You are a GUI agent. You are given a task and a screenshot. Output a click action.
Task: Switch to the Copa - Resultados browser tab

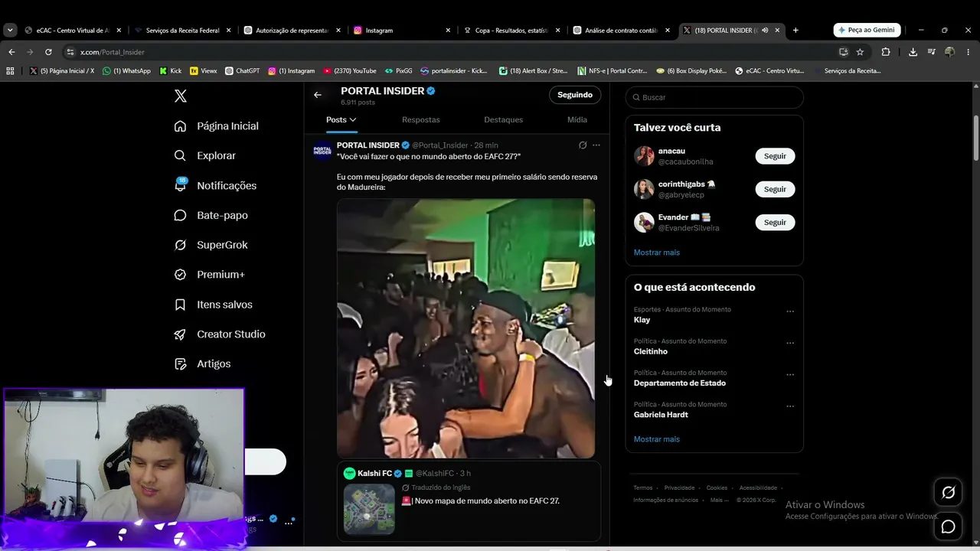[x=511, y=31]
